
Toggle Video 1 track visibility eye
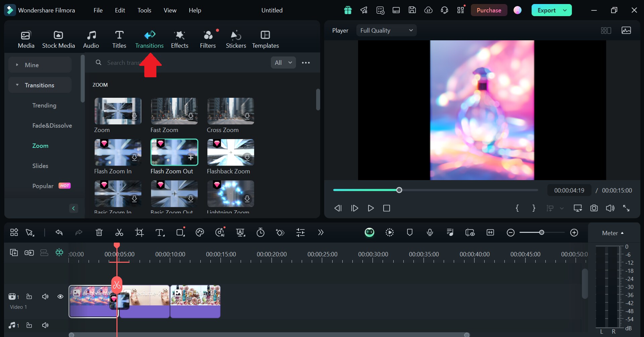[60, 297]
